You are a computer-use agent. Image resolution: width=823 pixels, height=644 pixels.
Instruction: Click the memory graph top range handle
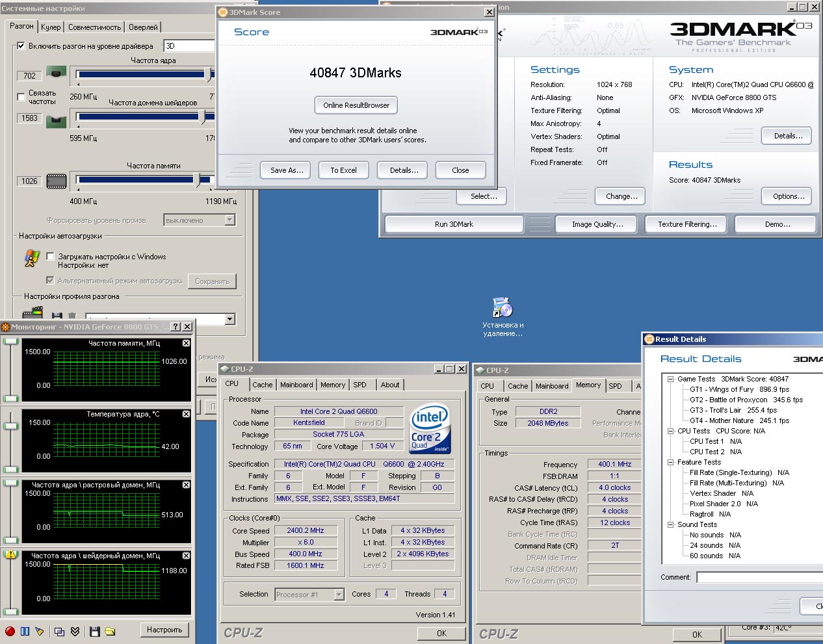(x=10, y=342)
